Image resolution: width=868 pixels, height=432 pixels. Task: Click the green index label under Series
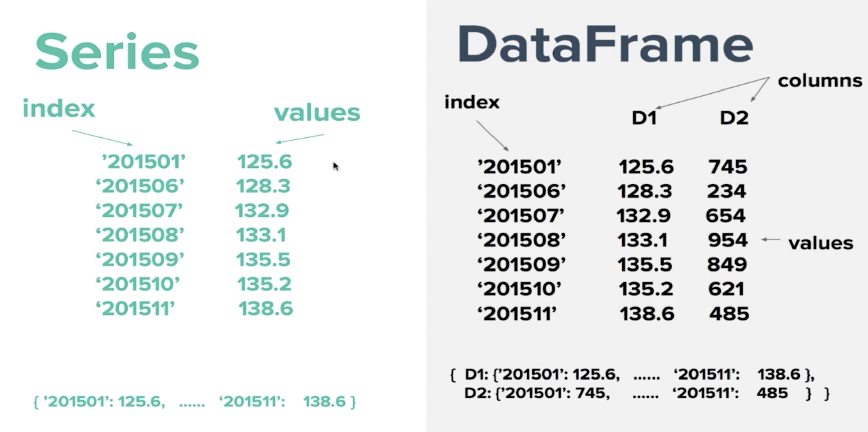(x=59, y=109)
